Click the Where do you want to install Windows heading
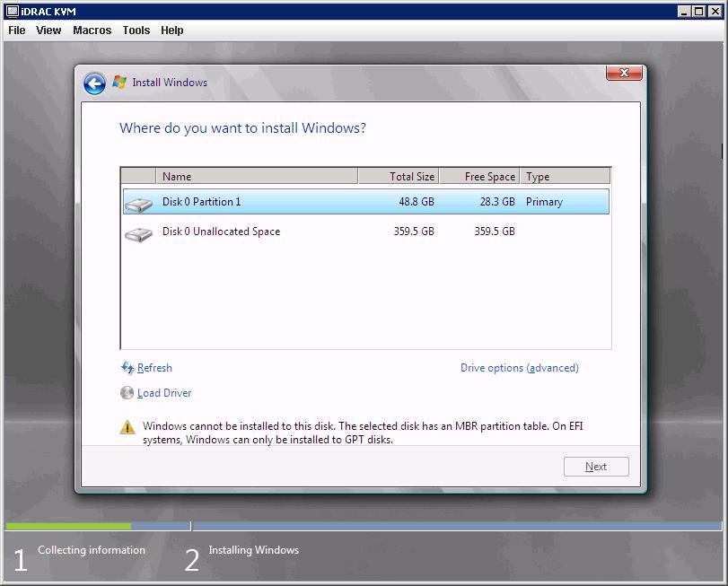Viewport: 728px width, 586px height. (243, 128)
